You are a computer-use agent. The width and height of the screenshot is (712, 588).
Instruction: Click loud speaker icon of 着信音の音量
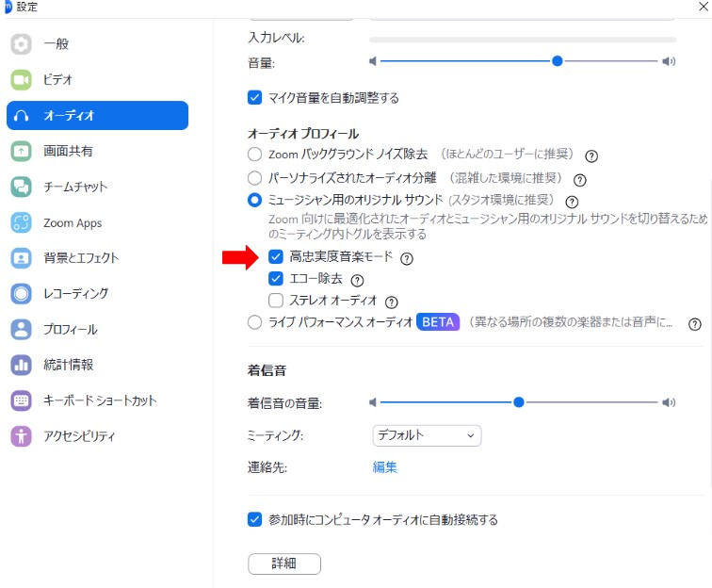(669, 402)
